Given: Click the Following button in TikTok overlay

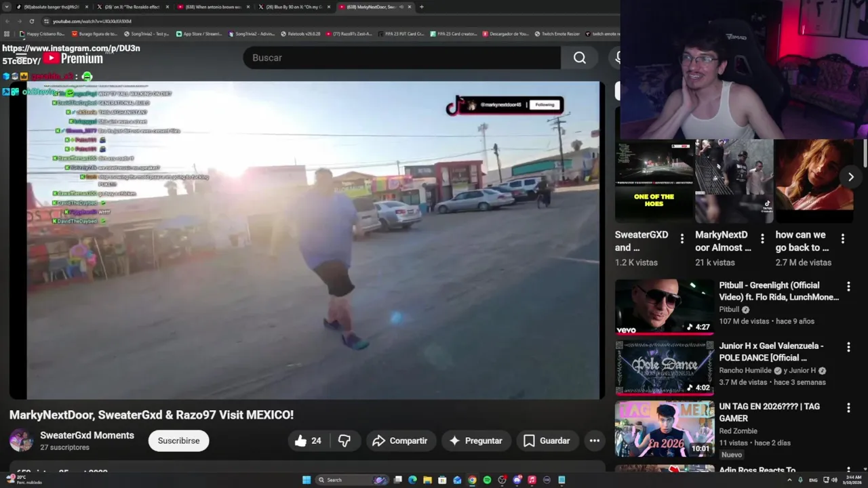Looking at the screenshot, I should click(545, 105).
